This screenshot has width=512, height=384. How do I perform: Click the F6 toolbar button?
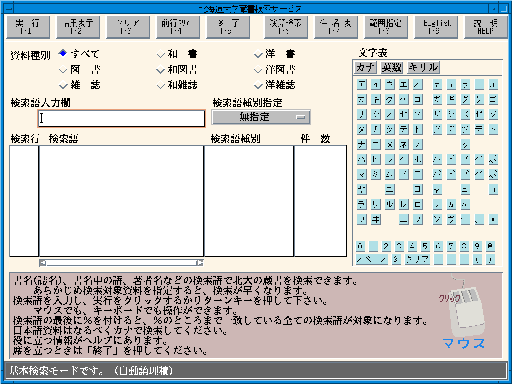286,27
